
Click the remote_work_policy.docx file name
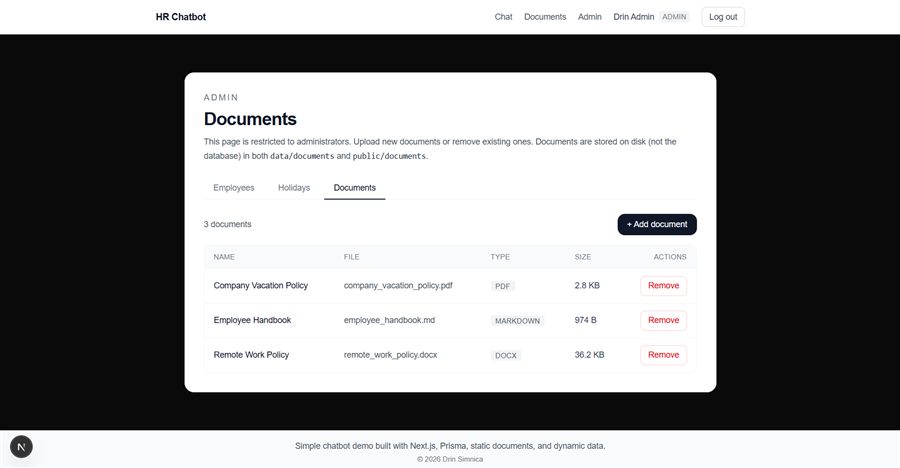tap(390, 355)
